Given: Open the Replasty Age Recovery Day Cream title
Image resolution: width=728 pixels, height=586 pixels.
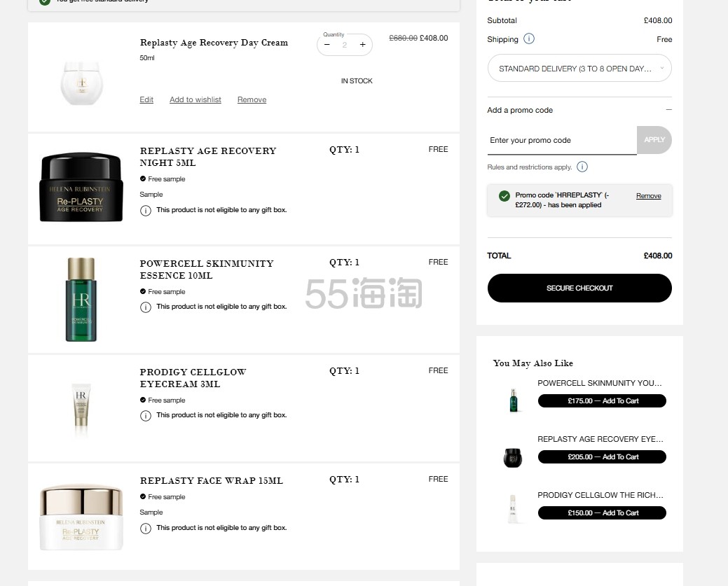Looking at the screenshot, I should point(214,43).
